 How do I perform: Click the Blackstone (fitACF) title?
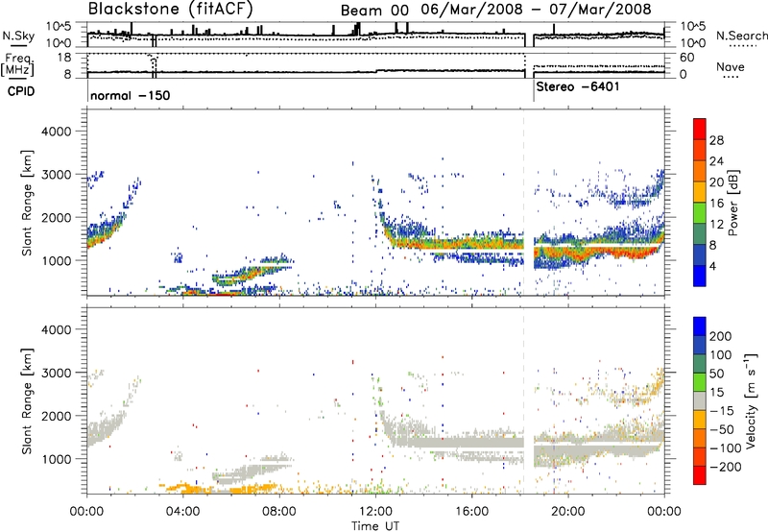(171, 9)
